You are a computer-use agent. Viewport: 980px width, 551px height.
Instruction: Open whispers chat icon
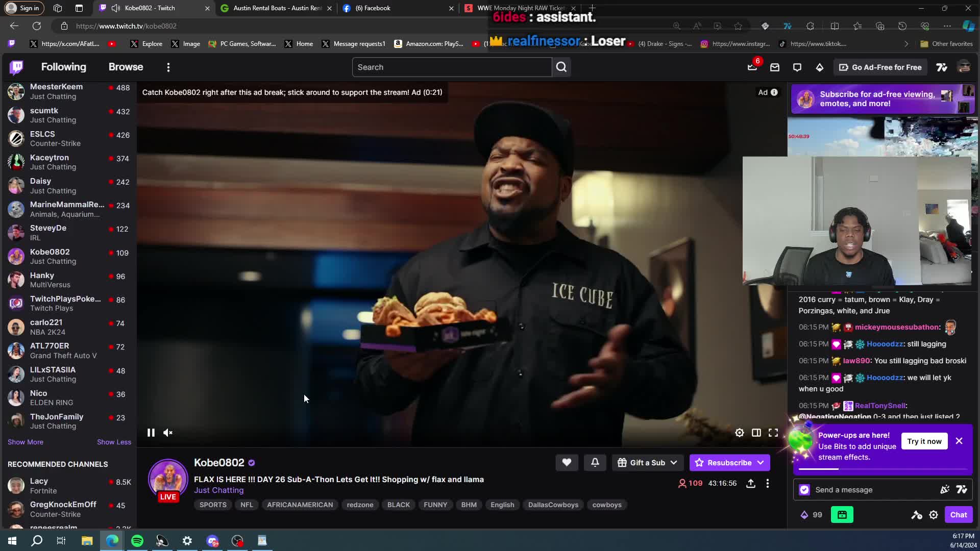pyautogui.click(x=797, y=67)
